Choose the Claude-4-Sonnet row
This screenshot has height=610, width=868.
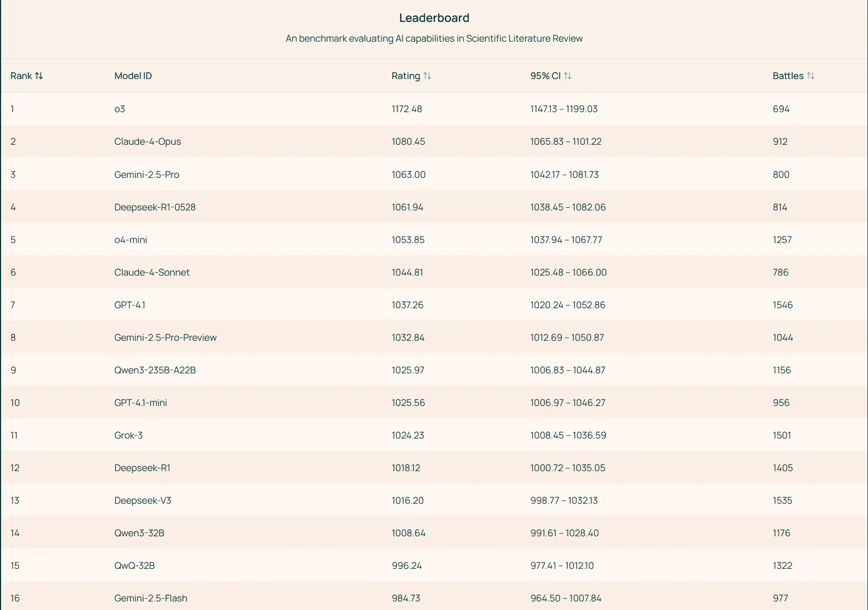coord(152,272)
